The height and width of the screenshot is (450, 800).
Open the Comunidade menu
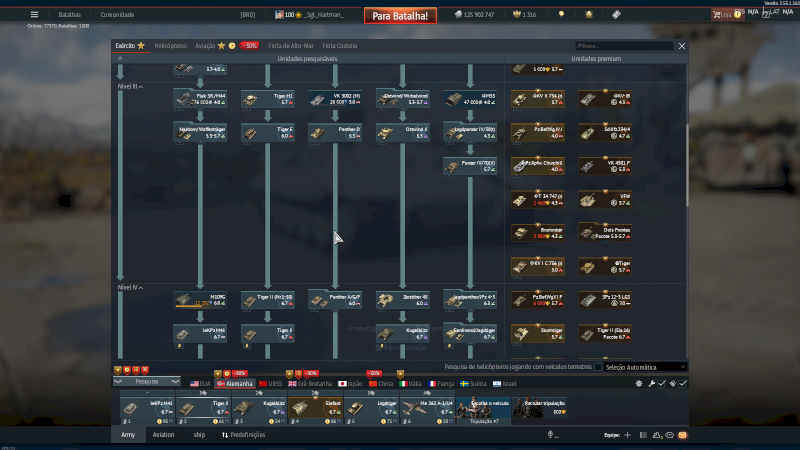[117, 15]
